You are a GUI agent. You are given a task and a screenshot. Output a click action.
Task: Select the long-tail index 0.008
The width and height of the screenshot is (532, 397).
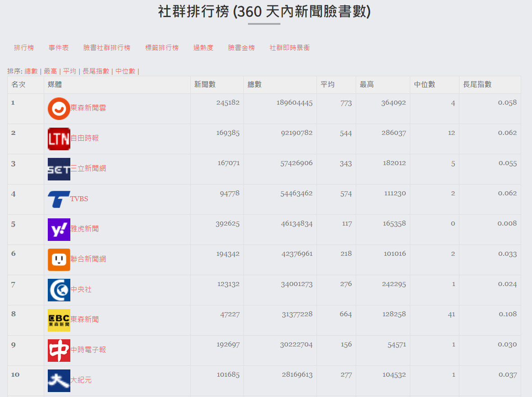click(x=507, y=223)
